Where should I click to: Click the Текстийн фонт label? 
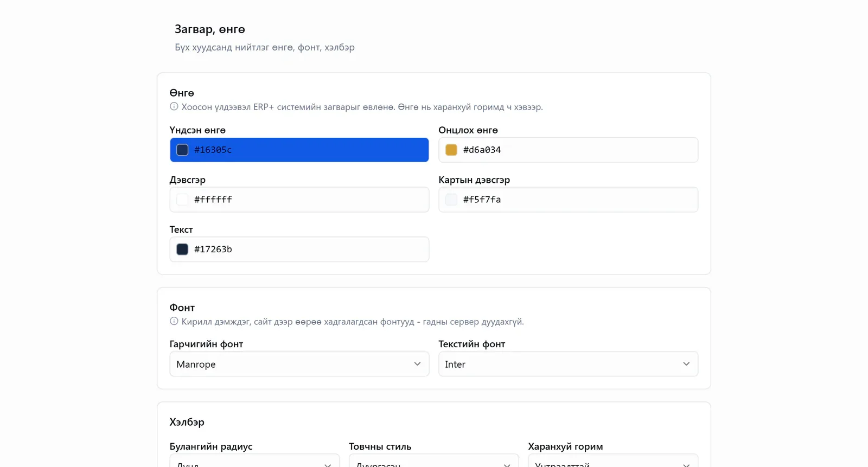pos(472,344)
